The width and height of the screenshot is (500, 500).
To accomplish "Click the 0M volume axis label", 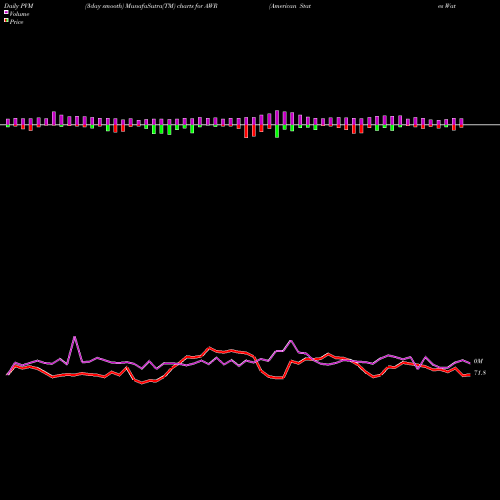I will pos(478,361).
